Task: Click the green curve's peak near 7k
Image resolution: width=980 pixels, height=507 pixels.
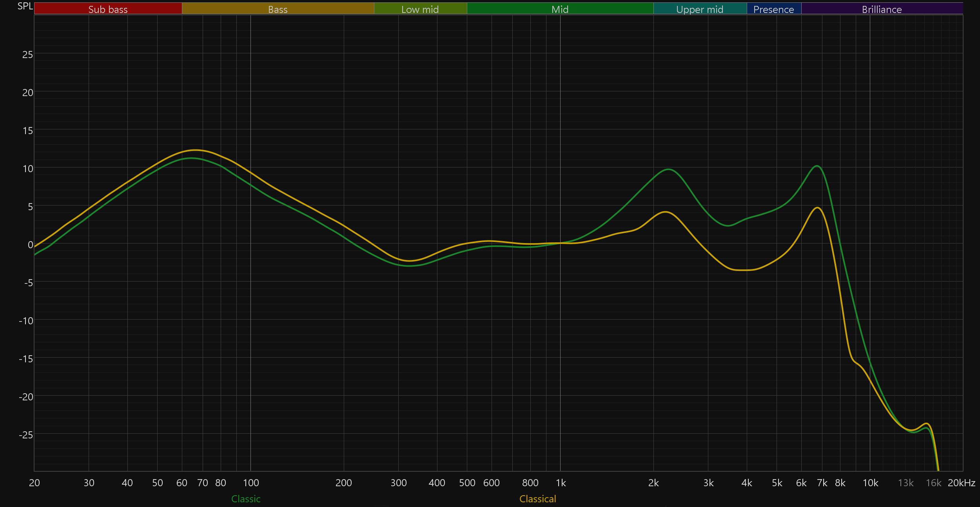Action: [x=817, y=166]
